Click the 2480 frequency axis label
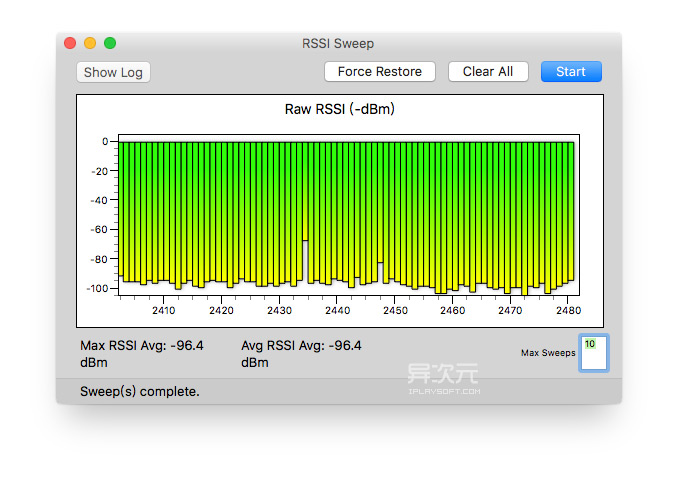Screen dimensions: 678x484 coord(569,311)
